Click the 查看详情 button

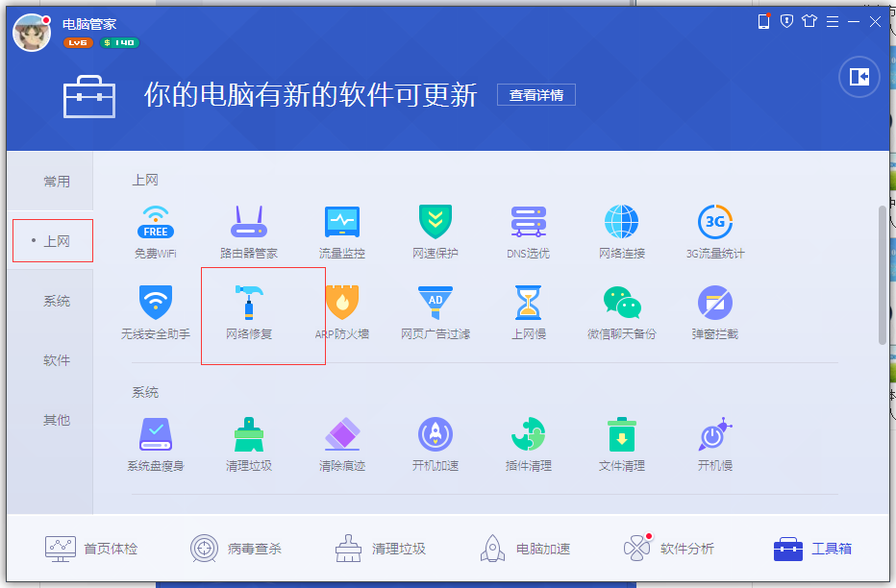point(536,95)
